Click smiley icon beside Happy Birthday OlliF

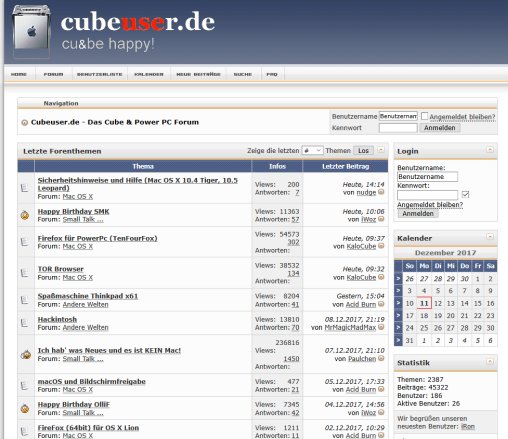click(x=25, y=408)
